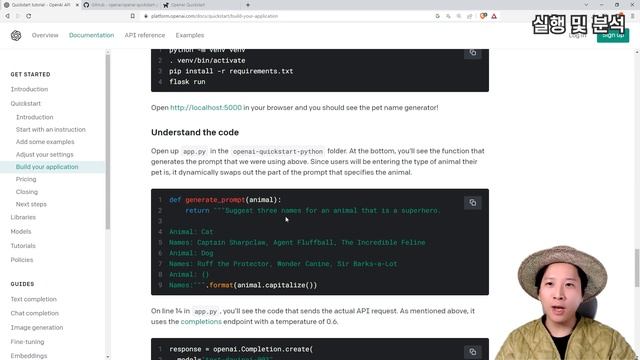Open Models in the sidebar

(x=21, y=231)
